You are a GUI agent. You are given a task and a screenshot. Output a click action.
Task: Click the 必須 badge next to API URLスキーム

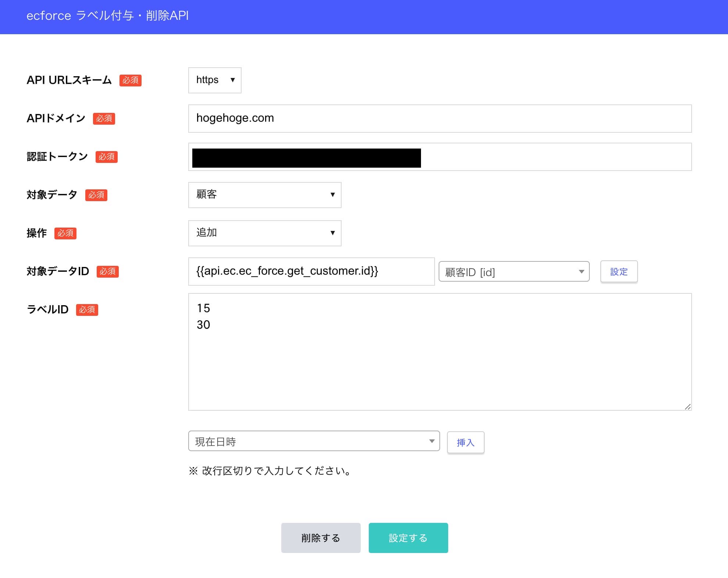[131, 81]
